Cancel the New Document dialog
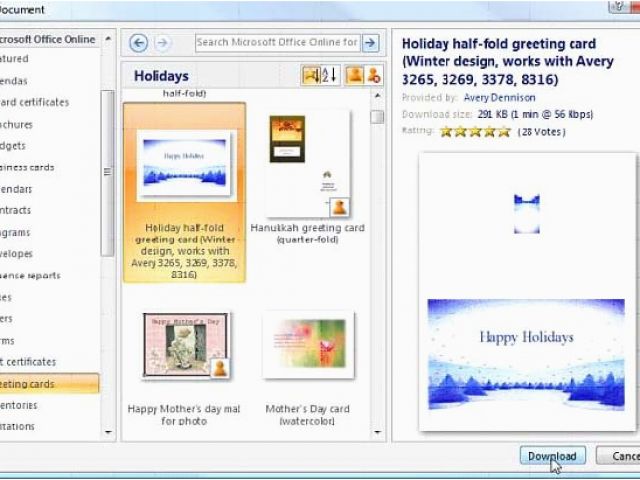The height and width of the screenshot is (480, 640). click(x=619, y=456)
